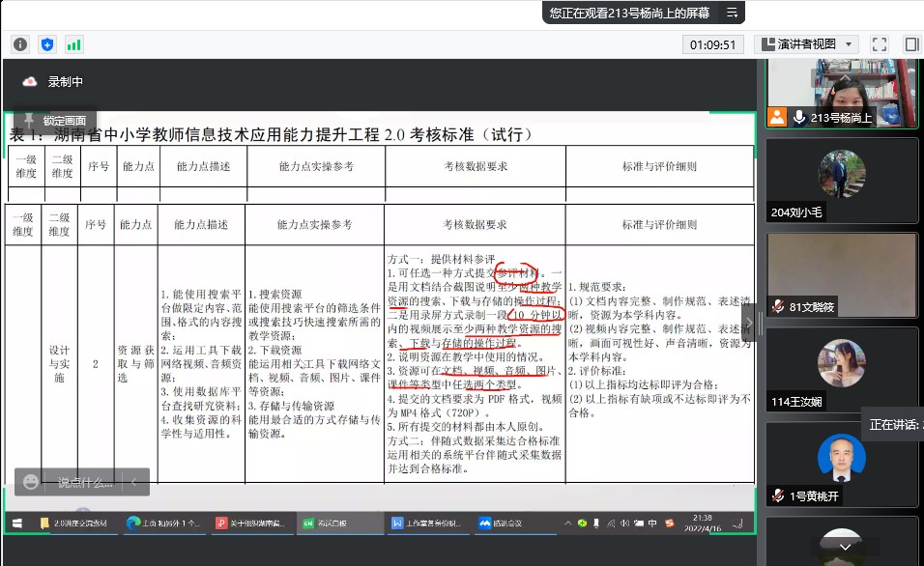Click 213号杨尚上 microphone icon
The width and height of the screenshot is (924, 566).
pyautogui.click(x=799, y=117)
